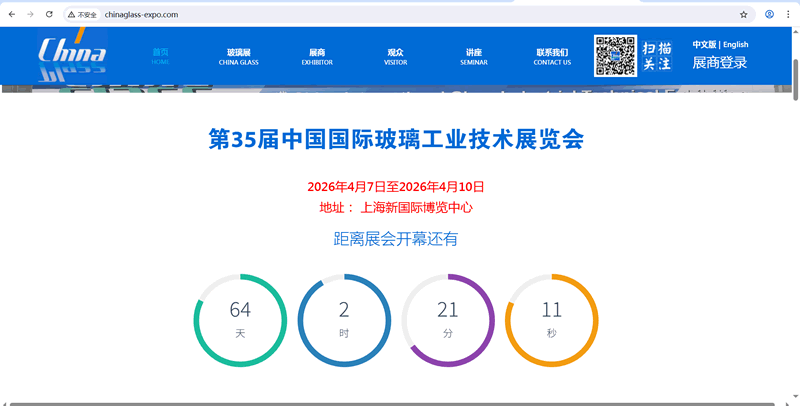Open the HOME navigation item
The width and height of the screenshot is (800, 406).
tap(160, 56)
